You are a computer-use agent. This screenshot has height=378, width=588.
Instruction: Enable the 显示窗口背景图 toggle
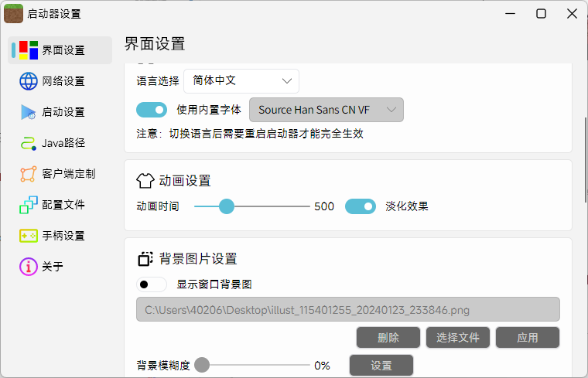(x=152, y=284)
